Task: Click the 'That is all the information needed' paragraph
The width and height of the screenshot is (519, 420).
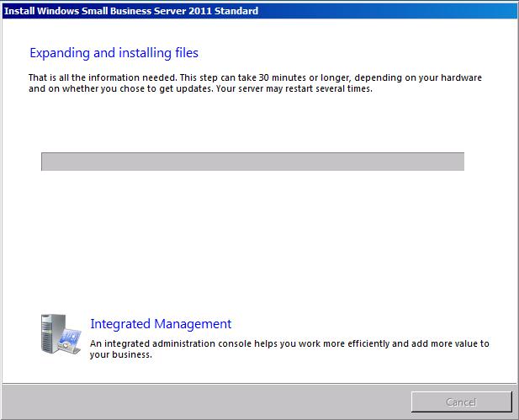Action: (x=255, y=82)
